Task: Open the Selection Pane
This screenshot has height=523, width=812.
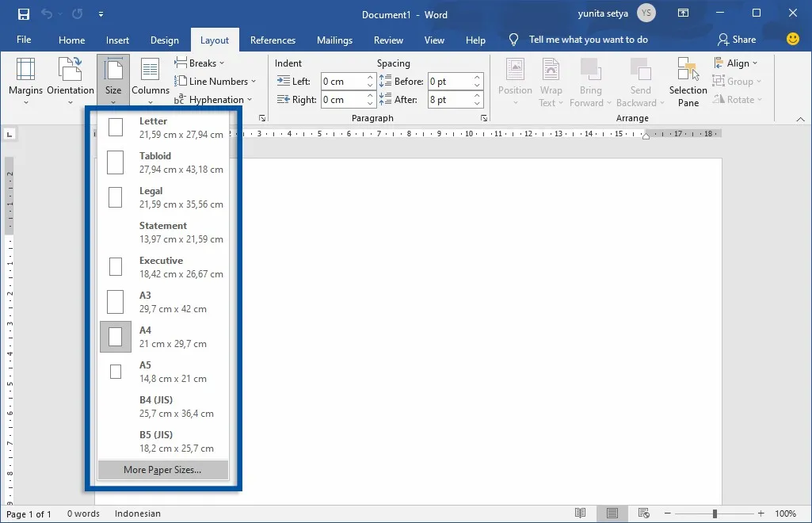Action: click(x=687, y=80)
